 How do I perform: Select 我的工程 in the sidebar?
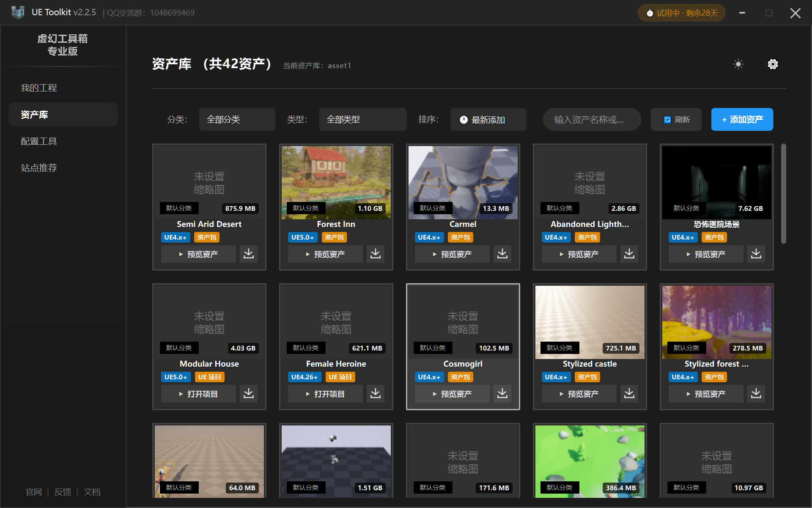63,88
